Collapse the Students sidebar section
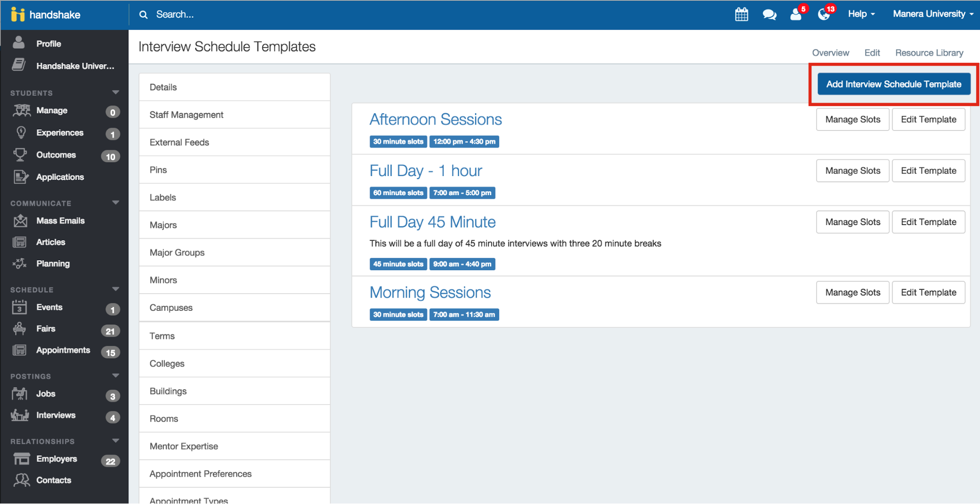The width and height of the screenshot is (980, 504). (x=116, y=93)
